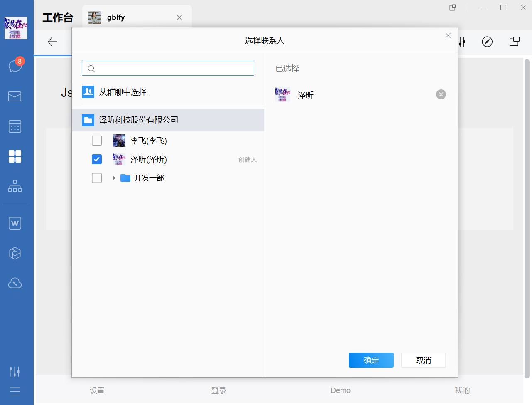Cancel the dialog with the 取消 button

[423, 360]
